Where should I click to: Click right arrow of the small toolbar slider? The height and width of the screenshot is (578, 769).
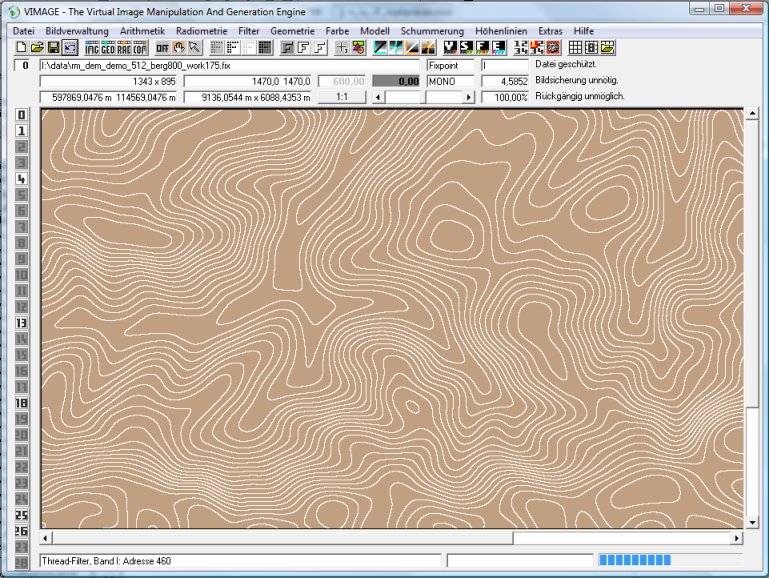pyautogui.click(x=468, y=98)
